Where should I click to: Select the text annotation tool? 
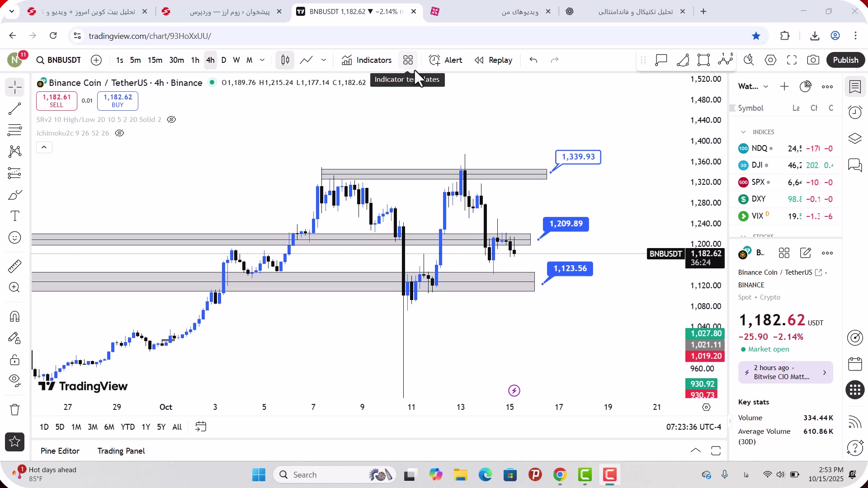14,216
